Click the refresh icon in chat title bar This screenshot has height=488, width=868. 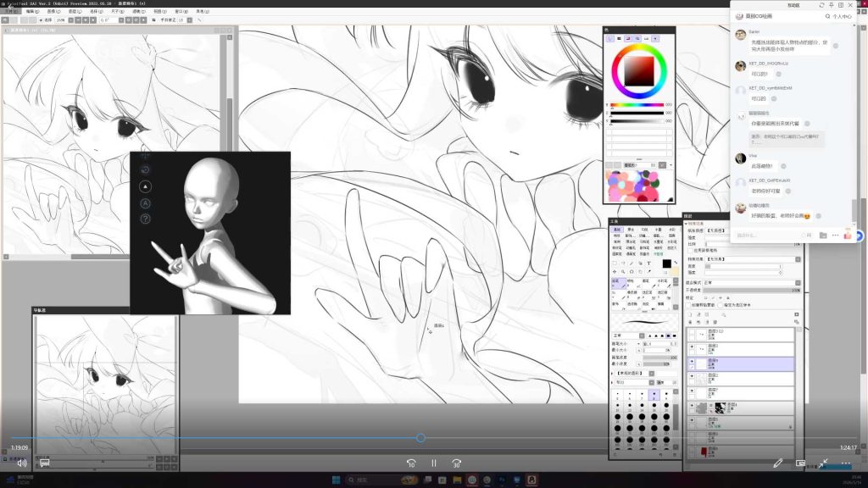821,5
